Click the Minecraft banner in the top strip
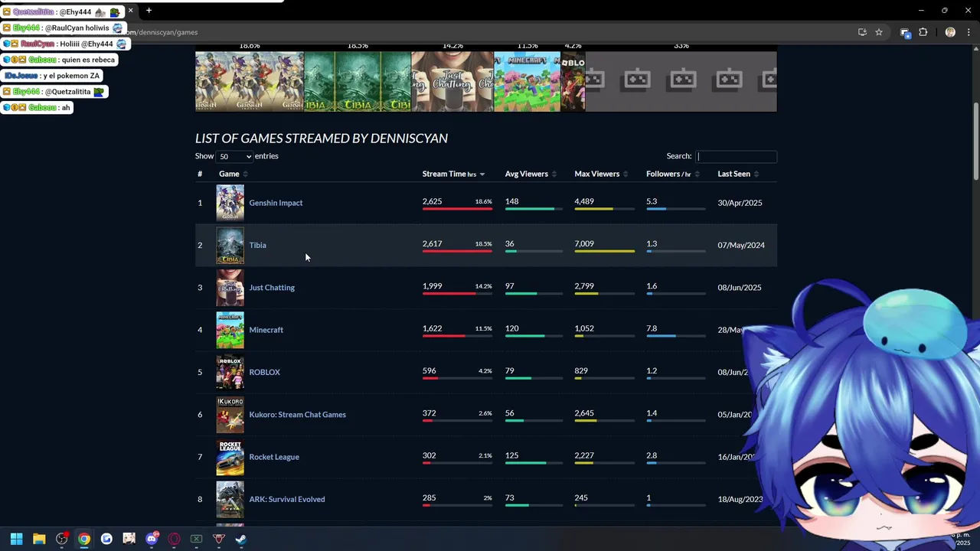Viewport: 980px width, 551px height. click(528, 81)
